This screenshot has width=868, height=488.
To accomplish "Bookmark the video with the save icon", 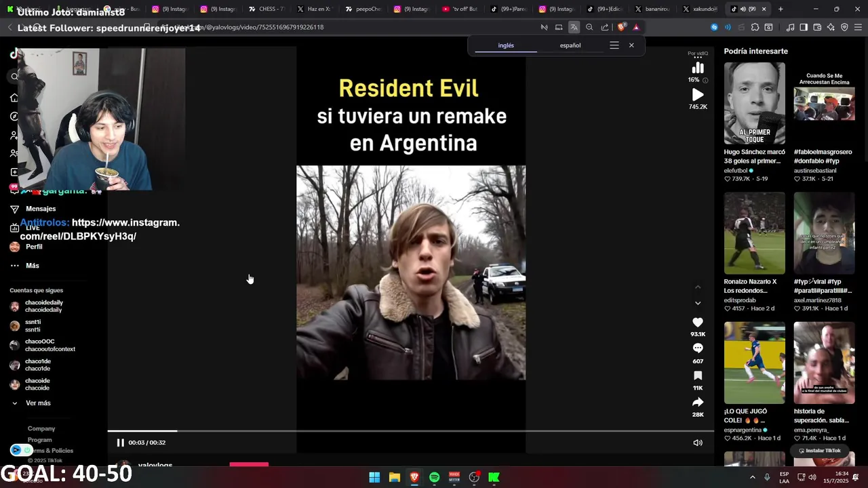I will [x=698, y=375].
